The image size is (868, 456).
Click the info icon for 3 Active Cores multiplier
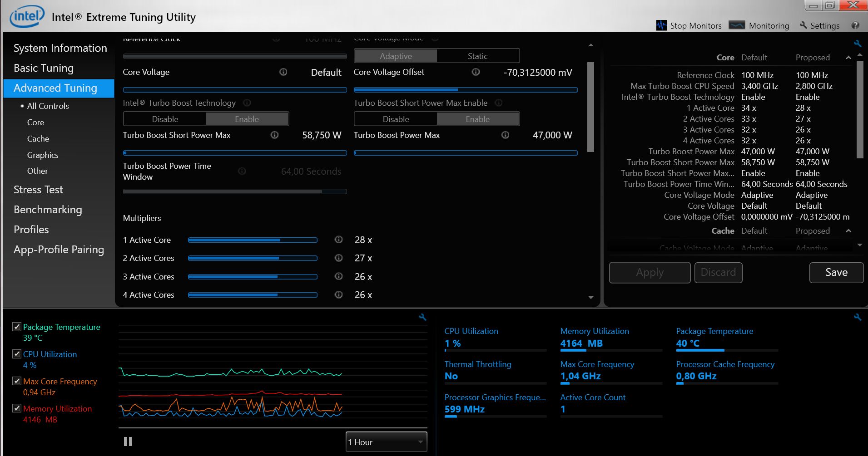pyautogui.click(x=338, y=276)
